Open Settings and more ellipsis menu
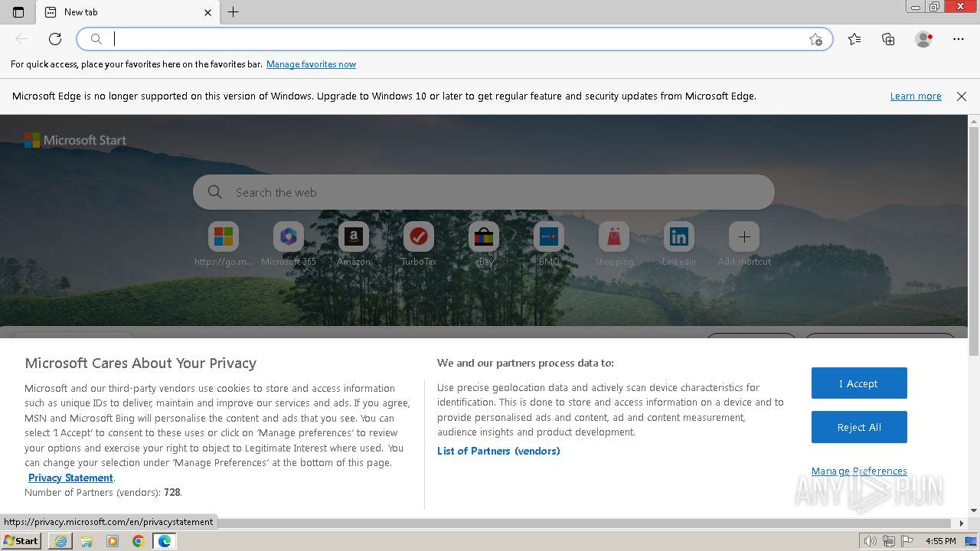Image resolution: width=980 pixels, height=551 pixels. coord(959,39)
